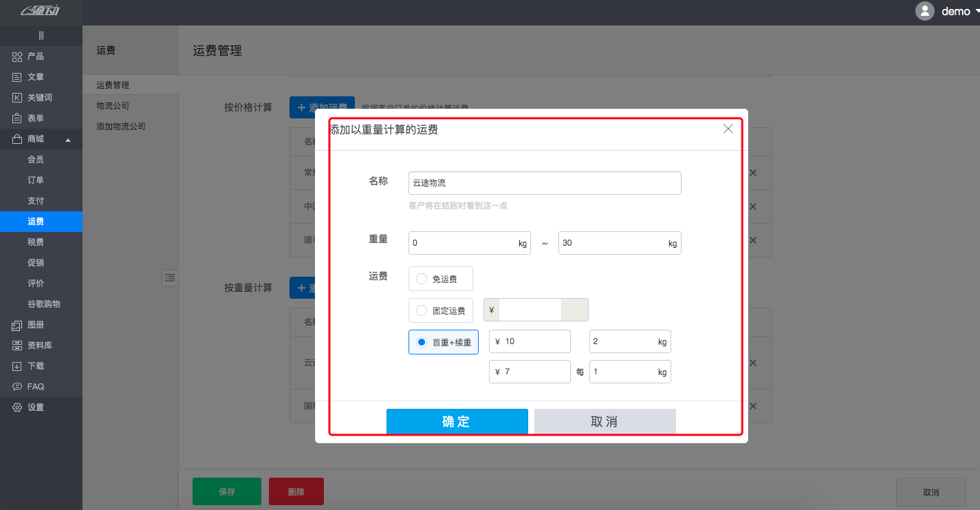The height and width of the screenshot is (510, 980).
Task: Go to 订单 orders in sidebar menu
Action: point(36,180)
